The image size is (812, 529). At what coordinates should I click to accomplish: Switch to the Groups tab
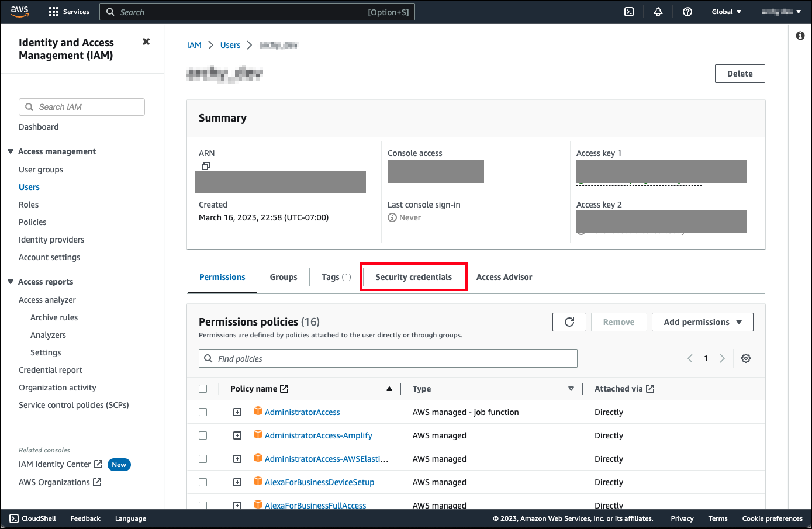click(284, 277)
